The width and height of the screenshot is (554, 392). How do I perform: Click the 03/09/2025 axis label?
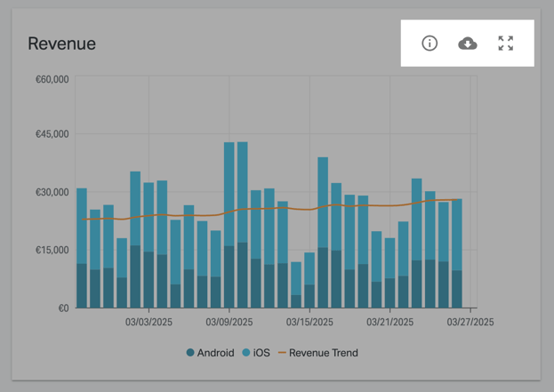[229, 322]
